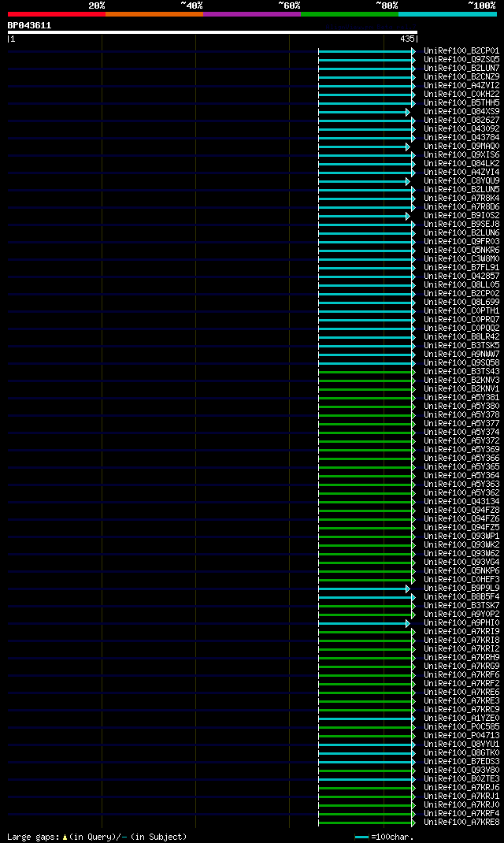504x843 pixels.
Task: Select hit label UniRef100_B3TS43
Action: [x=461, y=372]
